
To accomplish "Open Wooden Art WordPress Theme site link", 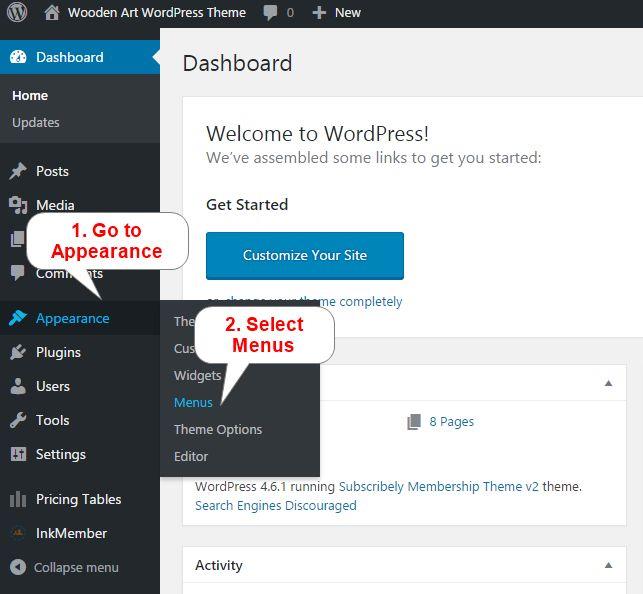I will coord(157,13).
